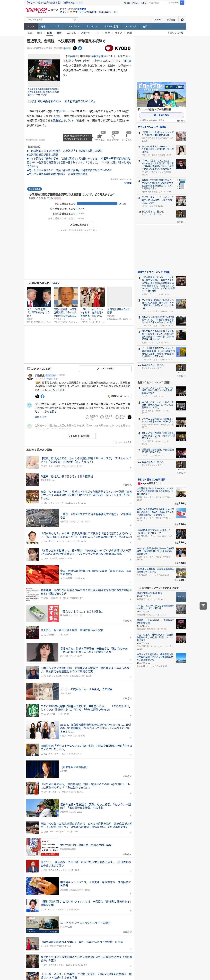Open the article's main photo thumbnail
This screenshot has width=210, height=980.
click(44, 70)
